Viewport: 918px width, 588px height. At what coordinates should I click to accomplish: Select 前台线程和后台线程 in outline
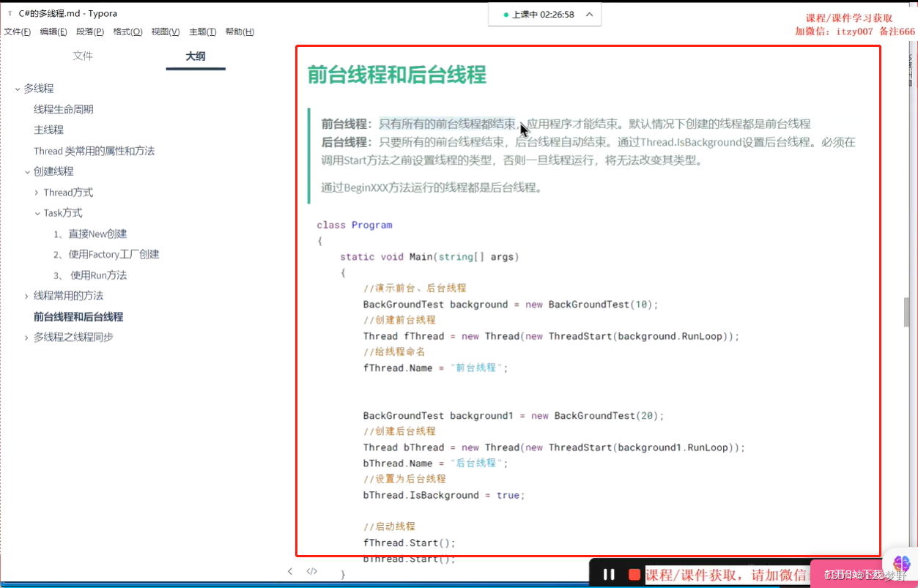[x=78, y=317]
